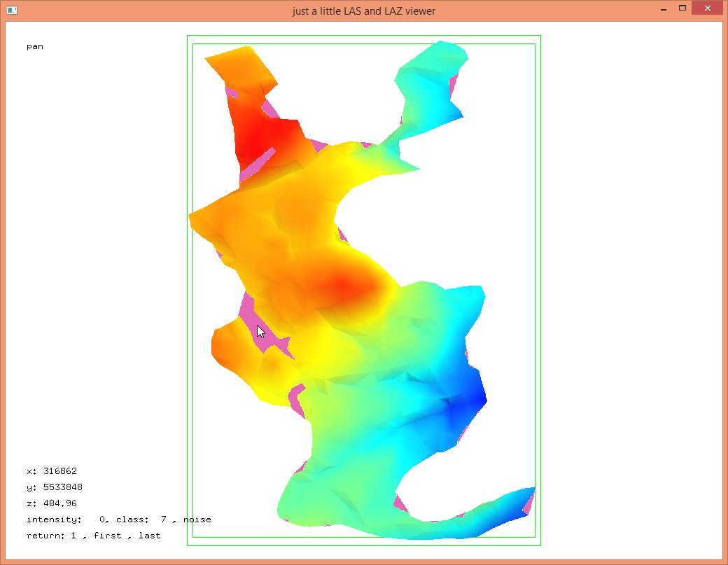Image resolution: width=728 pixels, height=565 pixels.
Task: Click the yellow terrain area below the center
Action: point(318,357)
